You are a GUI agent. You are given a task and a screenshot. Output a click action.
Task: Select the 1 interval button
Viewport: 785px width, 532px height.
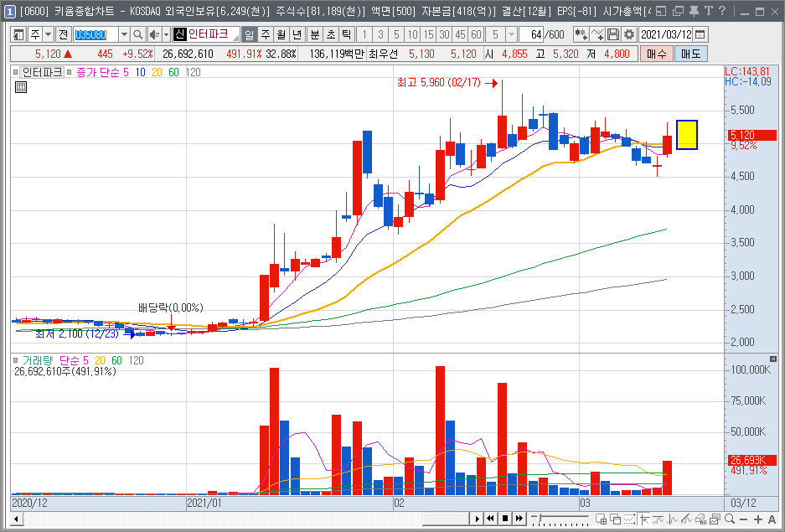click(x=364, y=34)
